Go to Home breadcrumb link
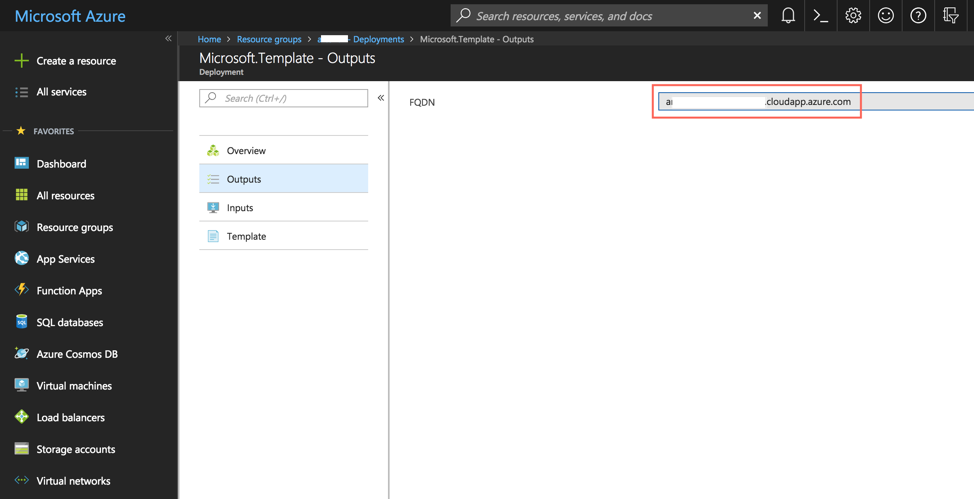The height and width of the screenshot is (499, 974). [209, 39]
